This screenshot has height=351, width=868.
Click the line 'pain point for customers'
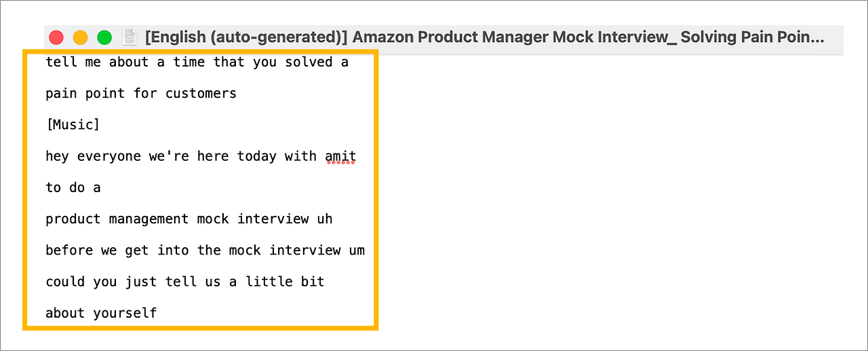coord(141,94)
